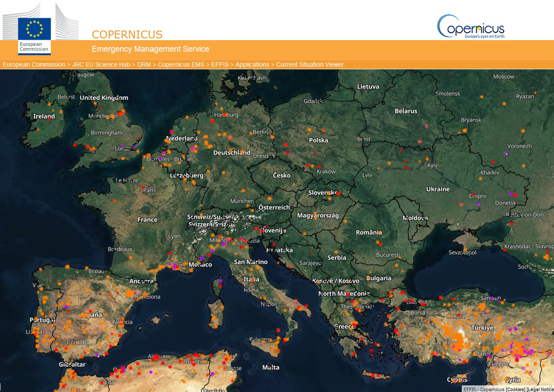
Task: Click the Bordeaux city label
Action: [x=120, y=249]
